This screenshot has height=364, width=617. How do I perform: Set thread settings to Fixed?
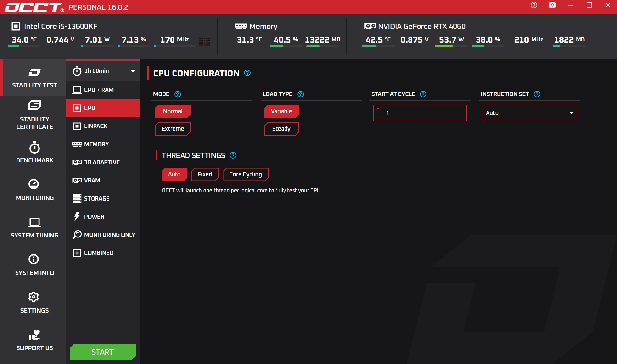205,174
